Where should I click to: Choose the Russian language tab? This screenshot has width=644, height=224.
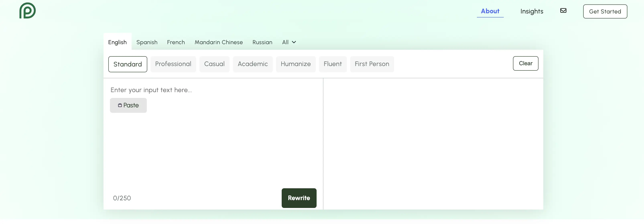click(262, 42)
